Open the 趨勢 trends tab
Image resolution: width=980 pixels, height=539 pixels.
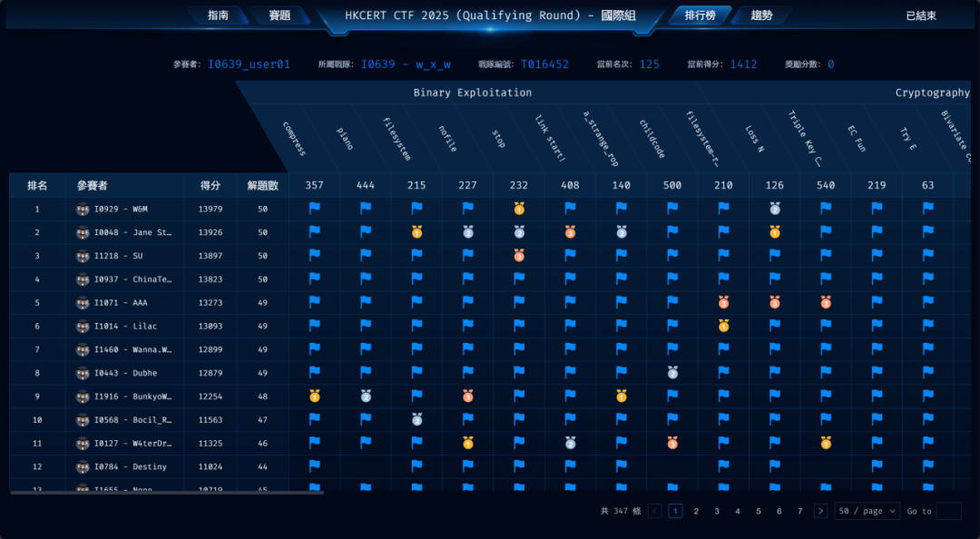point(761,15)
